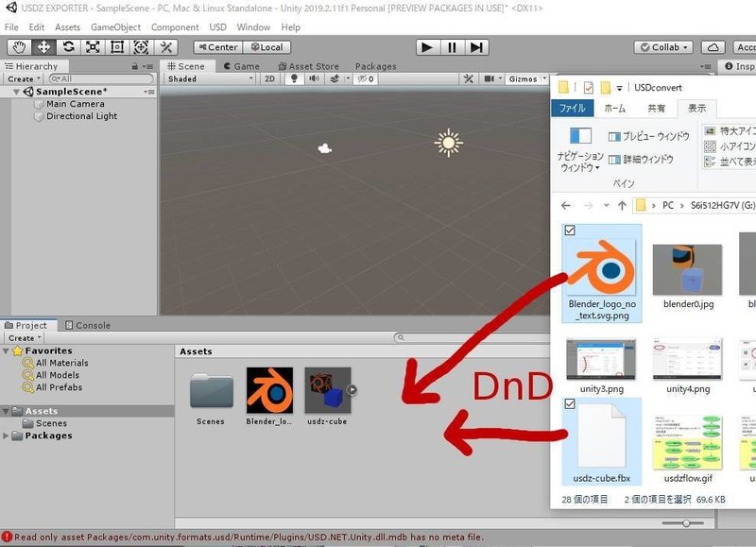The width and height of the screenshot is (756, 547).
Task: Open the File menu
Action: [x=11, y=27]
